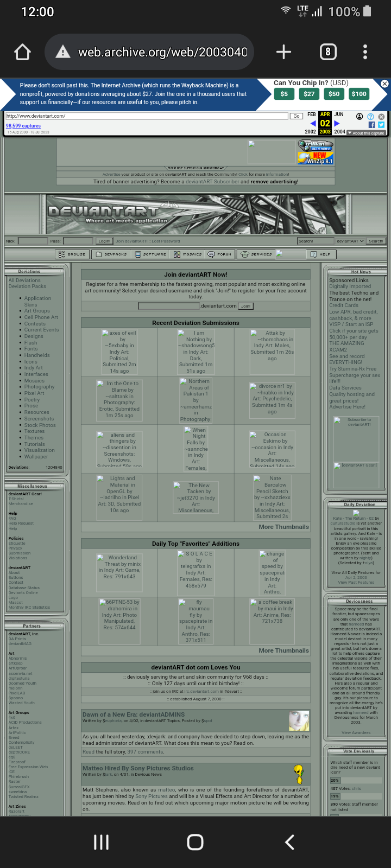Open Wayback user account icon
Screen dimensions: 391x868
360,117
